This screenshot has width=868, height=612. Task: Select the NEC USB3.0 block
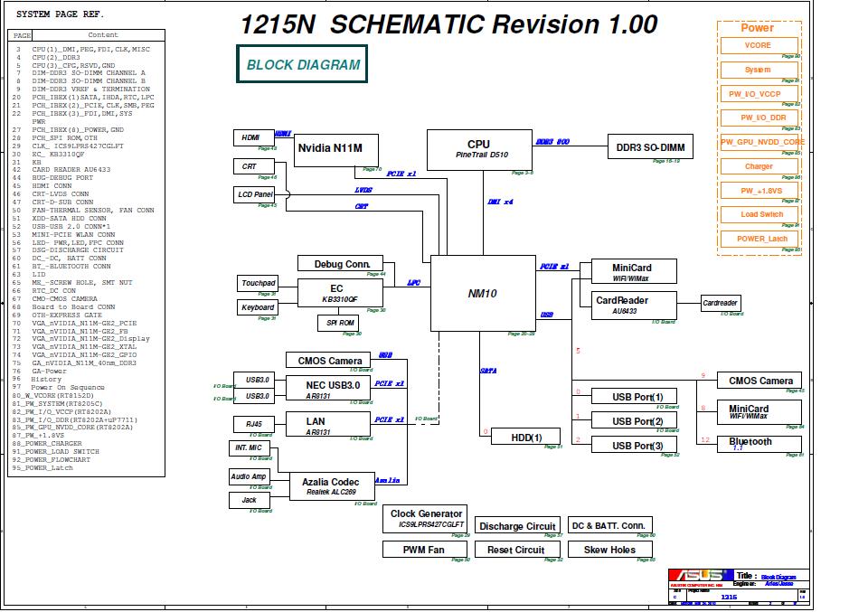[x=327, y=388]
